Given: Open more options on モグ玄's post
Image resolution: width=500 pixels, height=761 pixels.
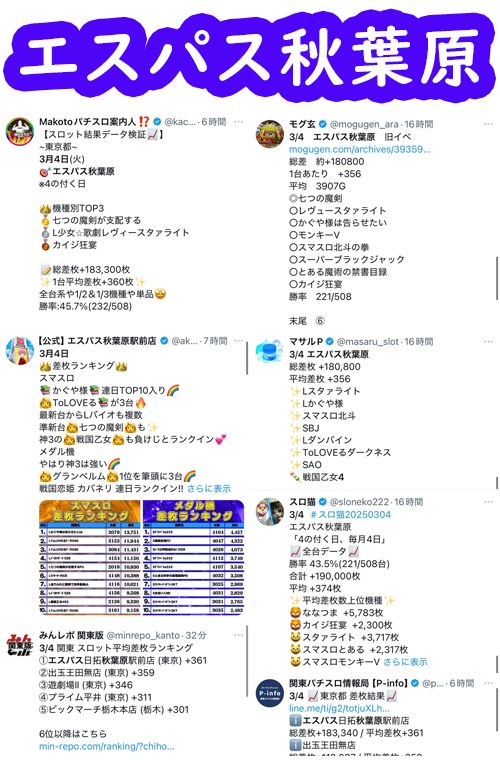Looking at the screenshot, I should tap(488, 124).
